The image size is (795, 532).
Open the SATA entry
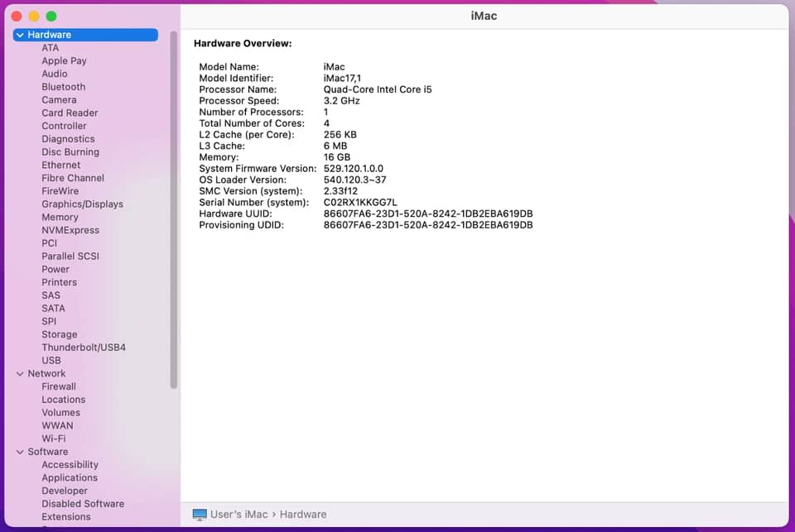53,309
